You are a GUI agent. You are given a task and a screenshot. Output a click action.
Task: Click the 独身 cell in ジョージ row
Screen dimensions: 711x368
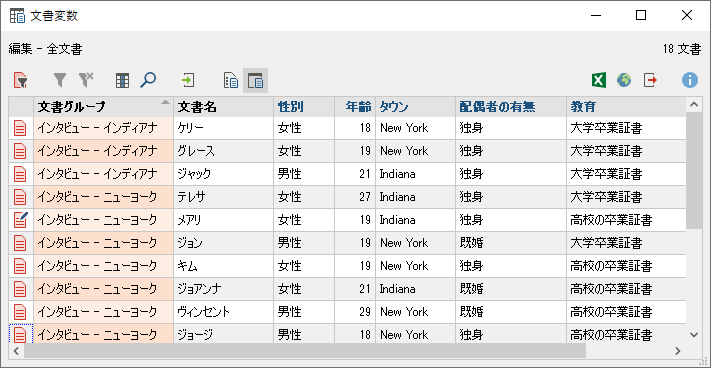tap(511, 334)
